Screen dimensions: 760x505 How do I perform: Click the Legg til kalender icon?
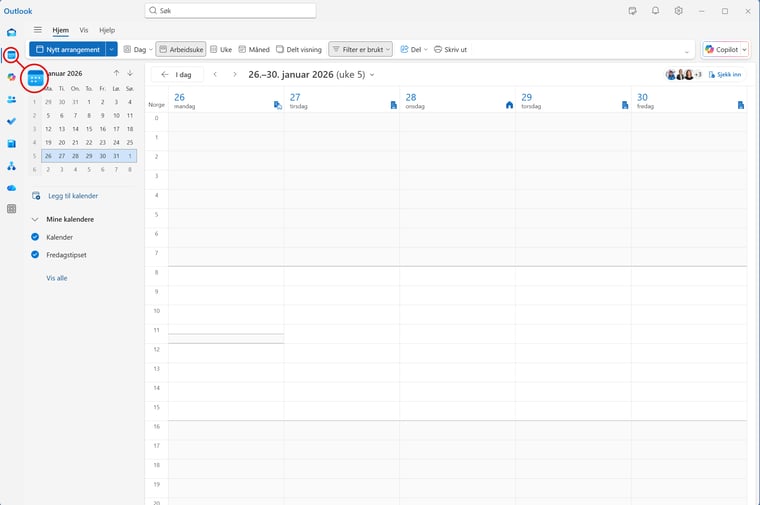[36, 196]
